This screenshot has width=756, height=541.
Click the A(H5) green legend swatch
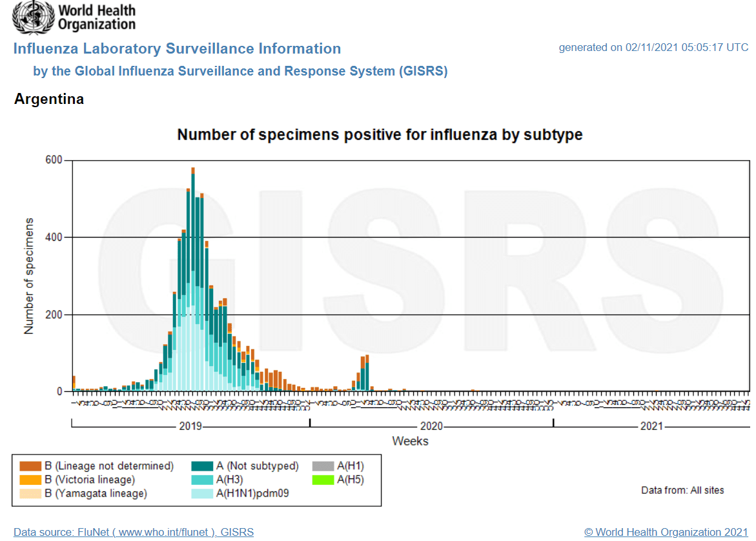pyautogui.click(x=323, y=480)
